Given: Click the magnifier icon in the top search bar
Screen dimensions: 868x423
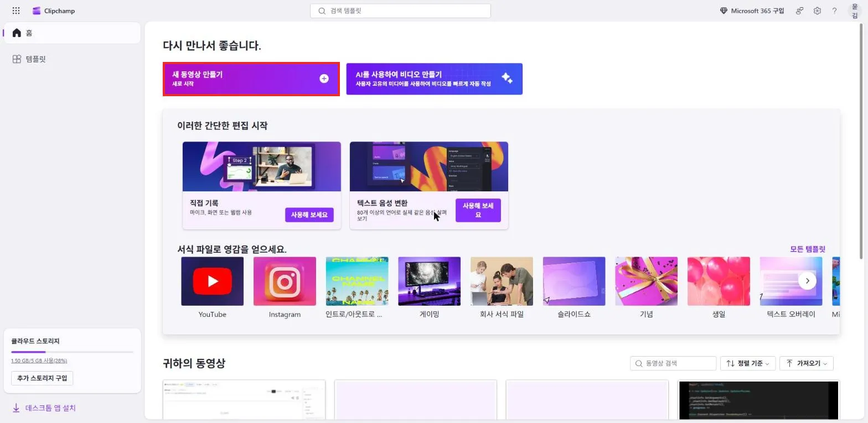Looking at the screenshot, I should [322, 11].
